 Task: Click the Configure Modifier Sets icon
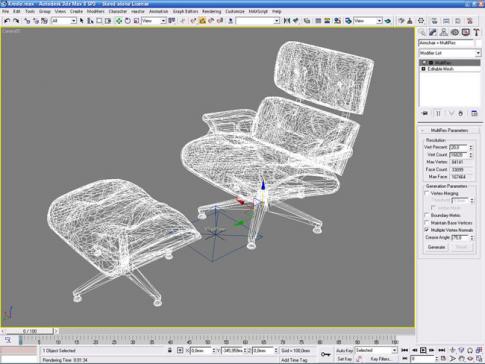click(x=474, y=113)
